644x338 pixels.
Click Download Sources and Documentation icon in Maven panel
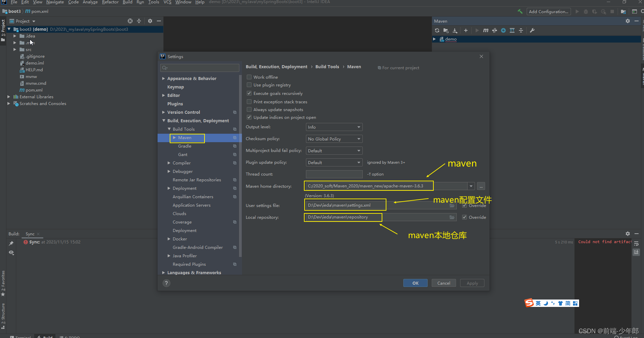[455, 30]
